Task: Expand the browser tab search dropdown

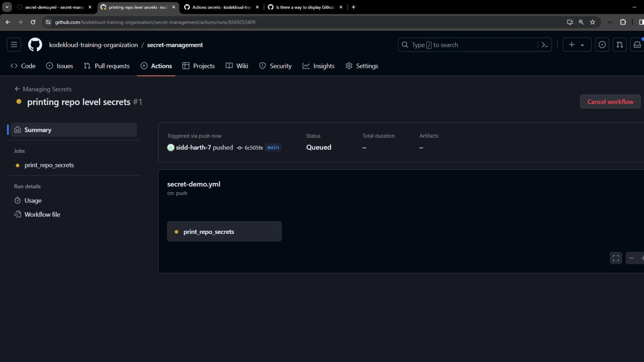Action: pos(7,7)
